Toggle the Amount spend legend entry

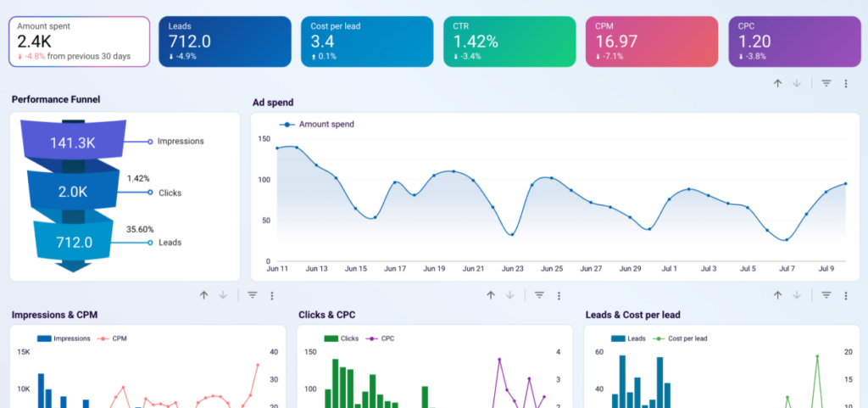(317, 125)
